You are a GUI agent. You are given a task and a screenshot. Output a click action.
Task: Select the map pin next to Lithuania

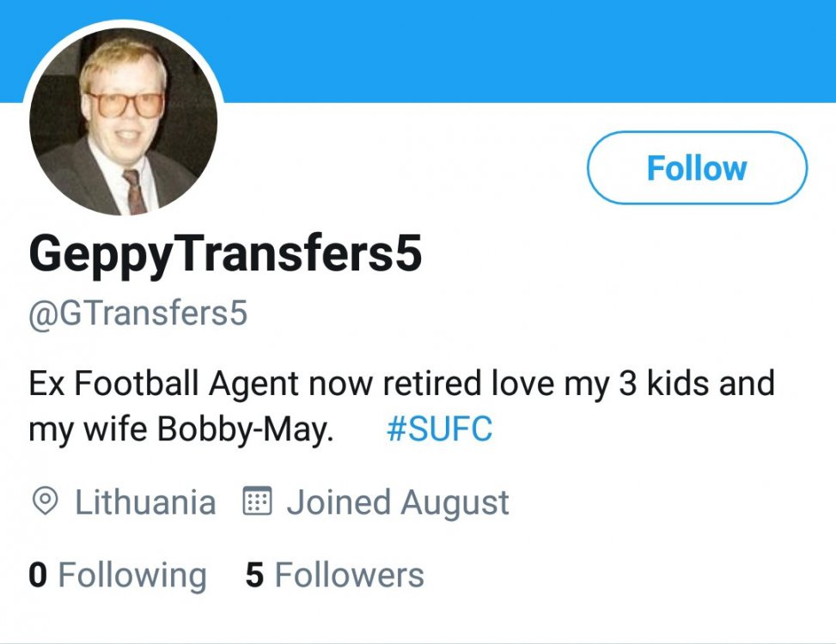[x=45, y=501]
